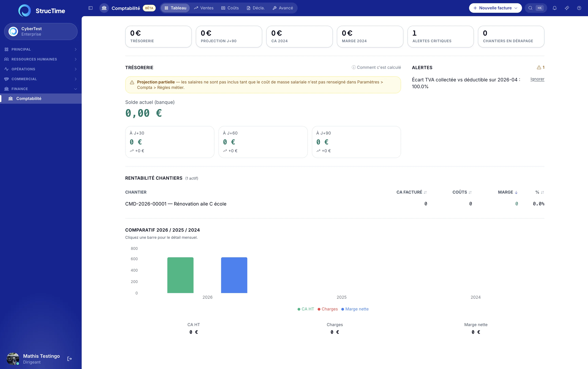
Task: Open Nouvelle facture dropdown arrow
Action: (x=516, y=8)
